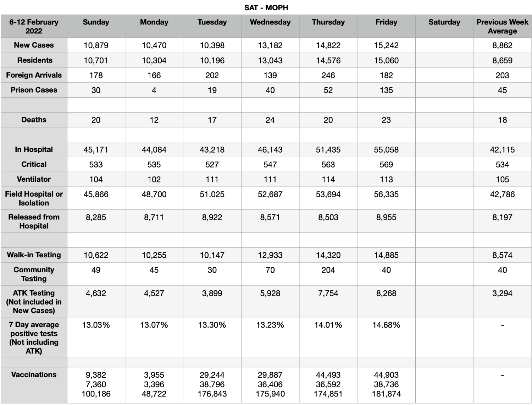Click Thursday's In Hospital value 51,435
532x405 pixels.
328,150
